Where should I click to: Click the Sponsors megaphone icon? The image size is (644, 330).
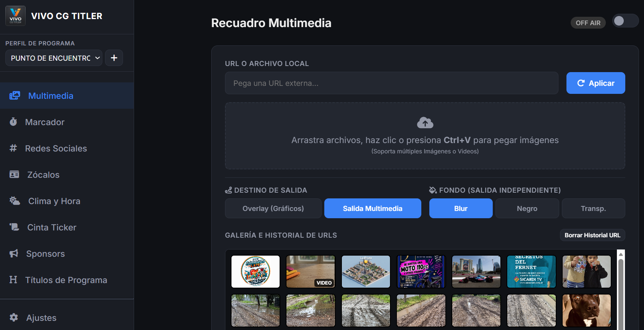(x=14, y=253)
